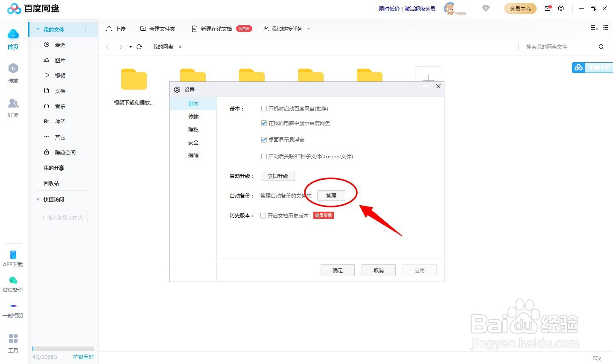Viewport: 613px width, 364px height.
Task: Open navigation history dropdown arrow
Action: pyautogui.click(x=130, y=47)
